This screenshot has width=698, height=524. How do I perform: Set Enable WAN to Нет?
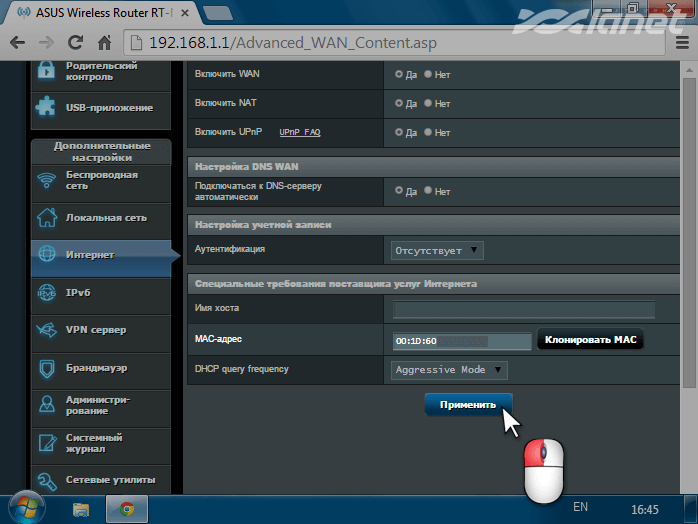click(429, 74)
